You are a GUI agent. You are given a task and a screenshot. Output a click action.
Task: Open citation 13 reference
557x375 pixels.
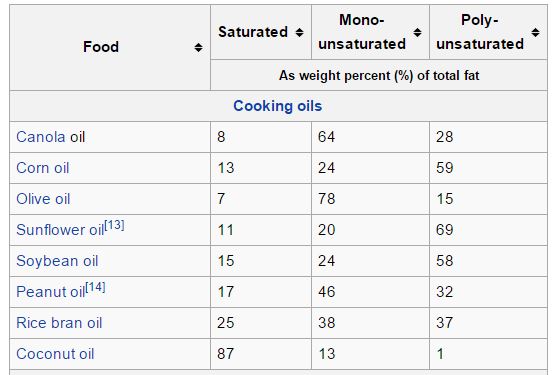point(114,225)
